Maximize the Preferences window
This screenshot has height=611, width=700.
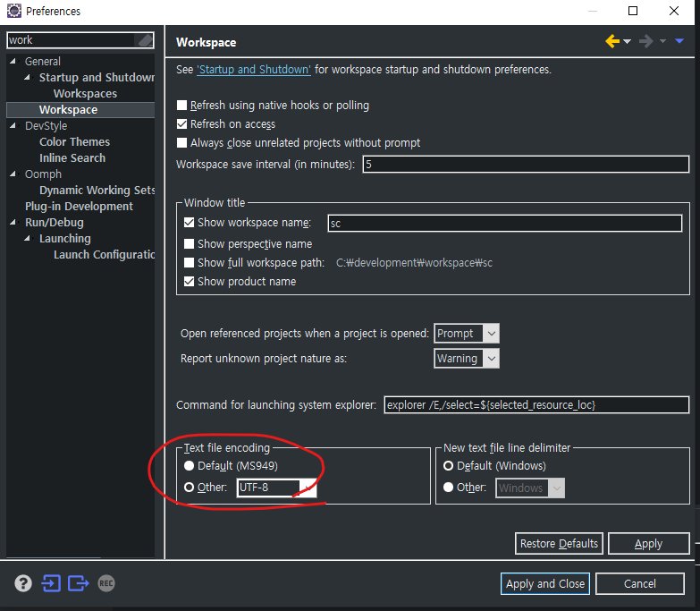tap(633, 11)
